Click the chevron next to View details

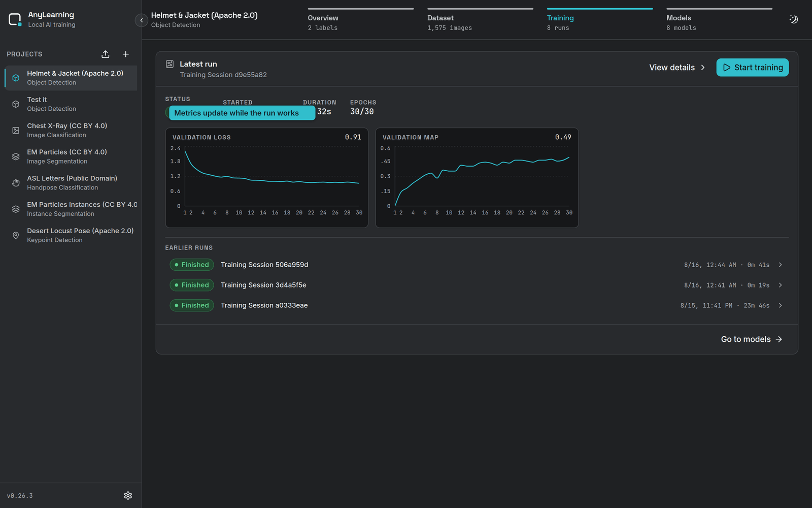pos(703,68)
